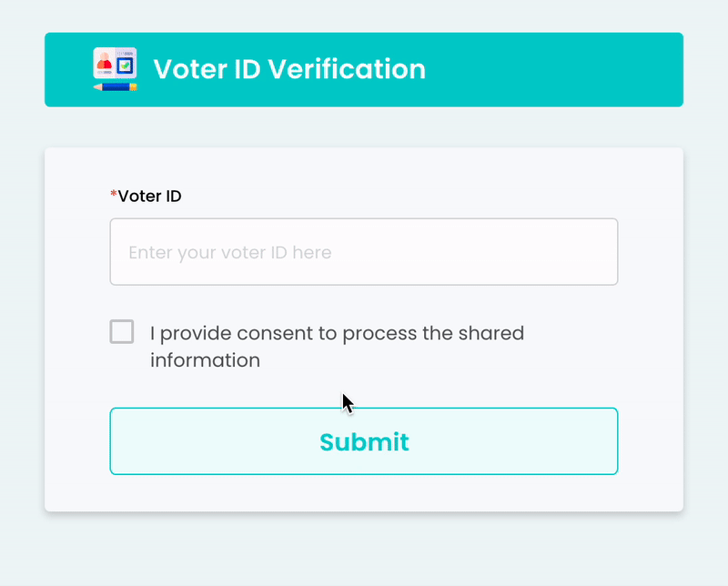Submit the voter ID verification form
The image size is (728, 586).
point(364,441)
